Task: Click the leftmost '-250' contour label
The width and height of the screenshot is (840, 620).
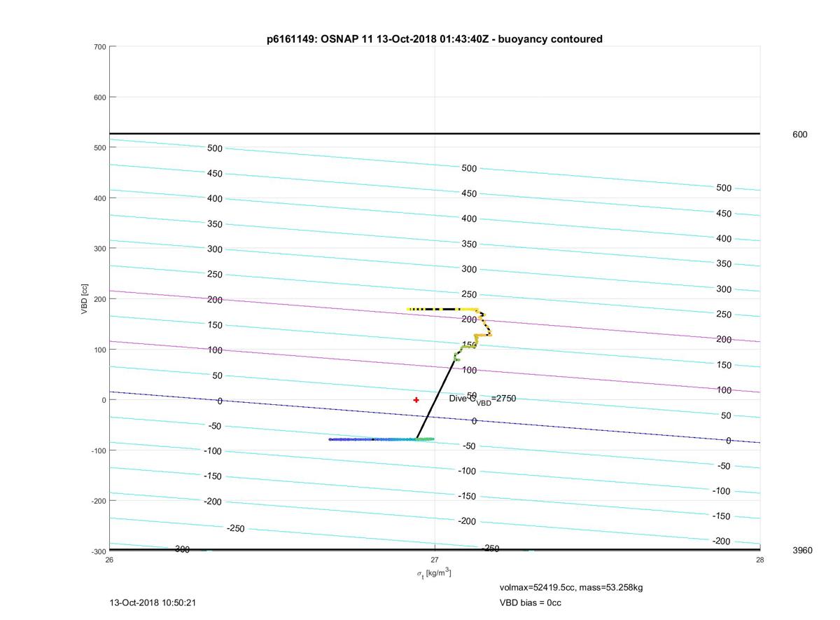Action: (236, 529)
